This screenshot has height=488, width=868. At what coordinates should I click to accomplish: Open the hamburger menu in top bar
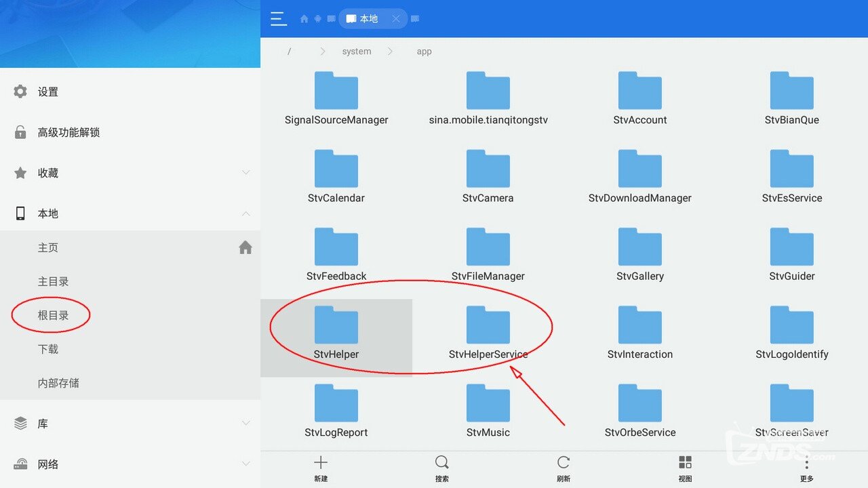point(279,18)
